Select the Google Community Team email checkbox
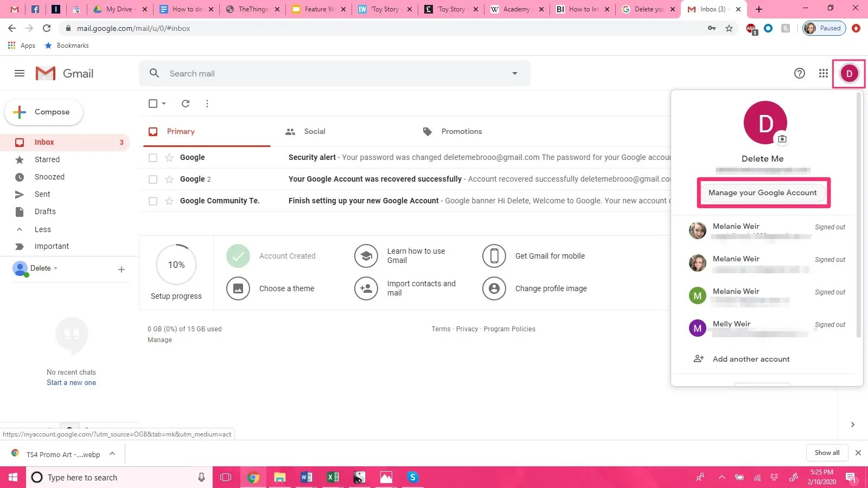The width and height of the screenshot is (868, 488). [x=152, y=201]
